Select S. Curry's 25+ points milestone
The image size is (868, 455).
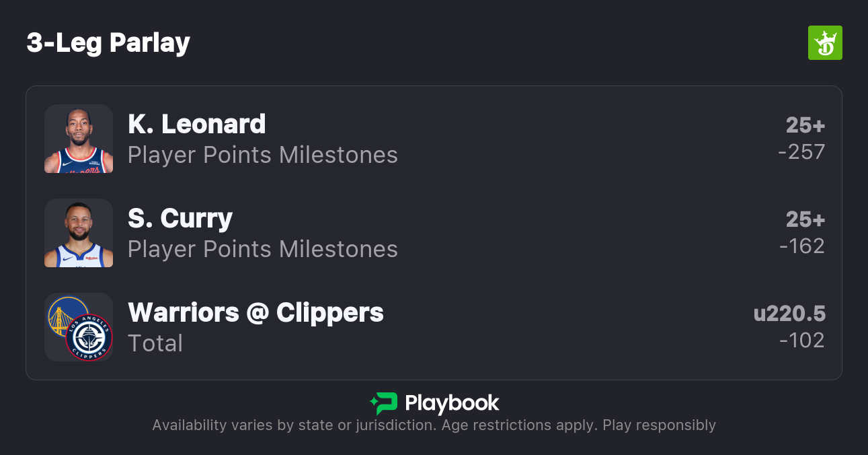click(805, 219)
